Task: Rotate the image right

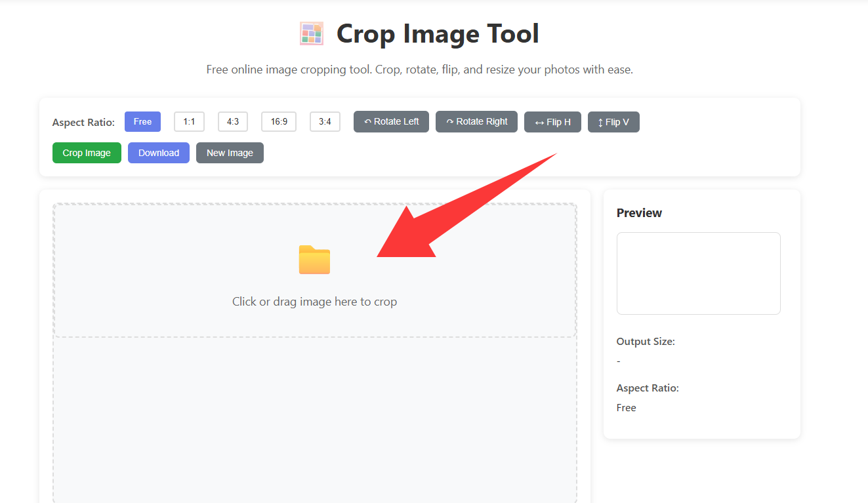Action: coord(476,121)
